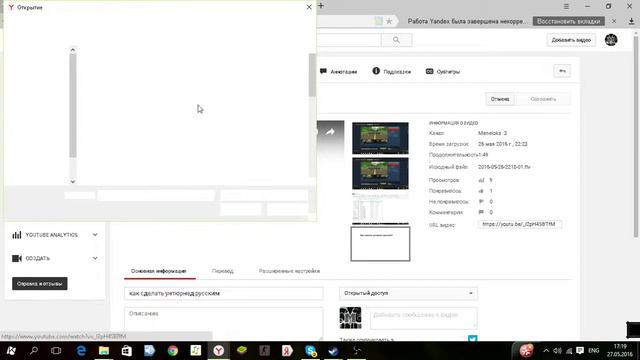Click the add message to video field
640x360 pixels.
pos(423,318)
